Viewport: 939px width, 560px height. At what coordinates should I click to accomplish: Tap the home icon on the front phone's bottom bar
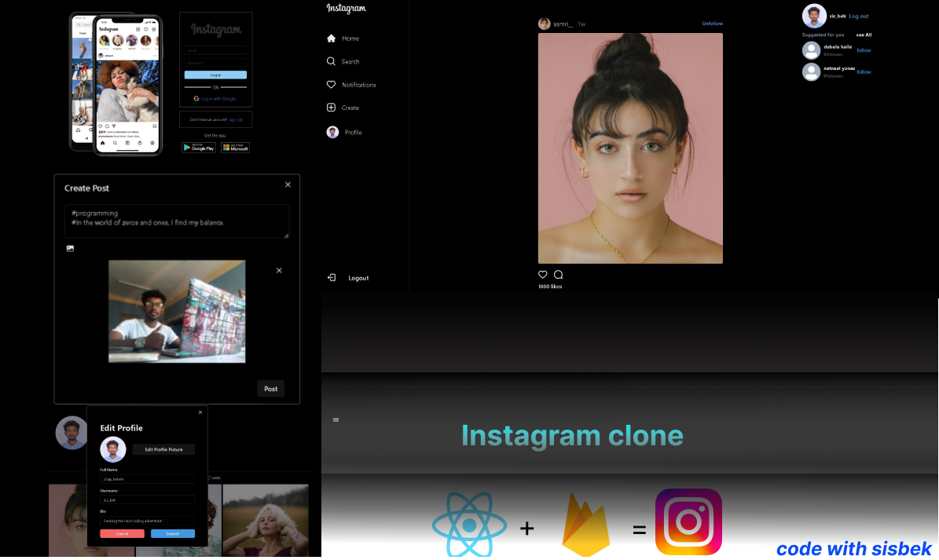[102, 144]
